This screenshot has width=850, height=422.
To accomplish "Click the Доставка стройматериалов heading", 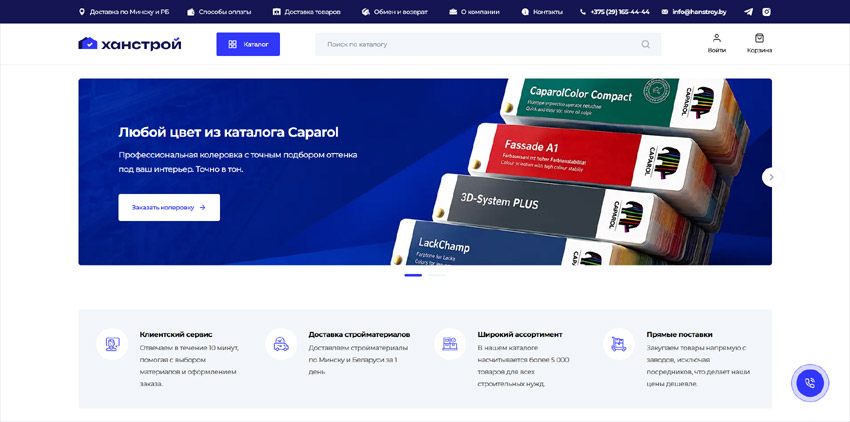I will tap(359, 335).
